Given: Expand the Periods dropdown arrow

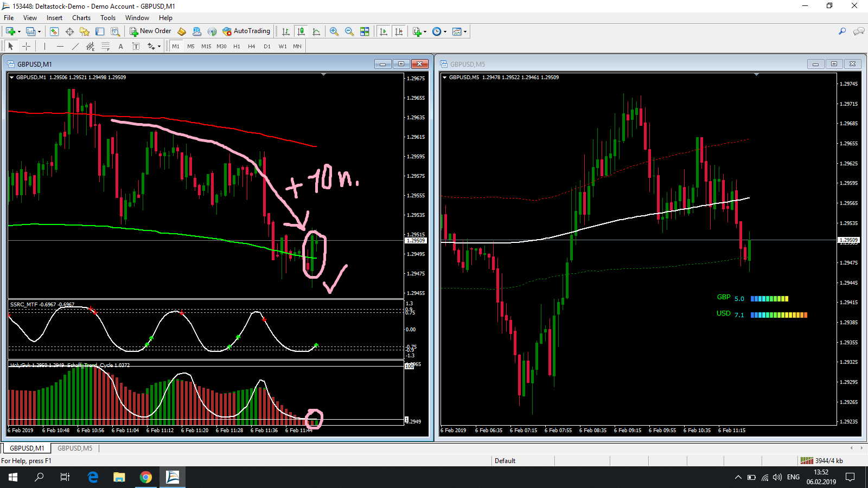Looking at the screenshot, I should (445, 31).
